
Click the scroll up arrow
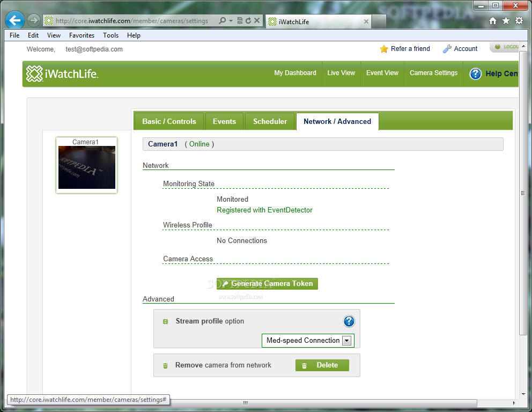[523, 46]
